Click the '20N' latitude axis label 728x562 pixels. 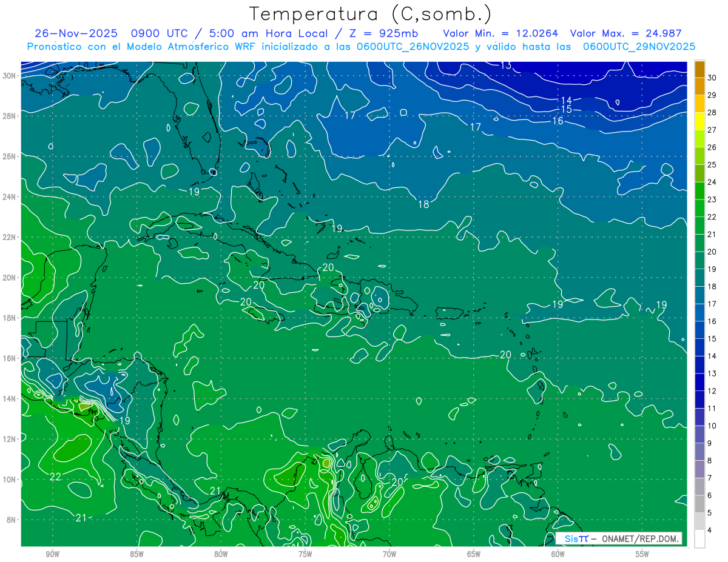point(10,277)
